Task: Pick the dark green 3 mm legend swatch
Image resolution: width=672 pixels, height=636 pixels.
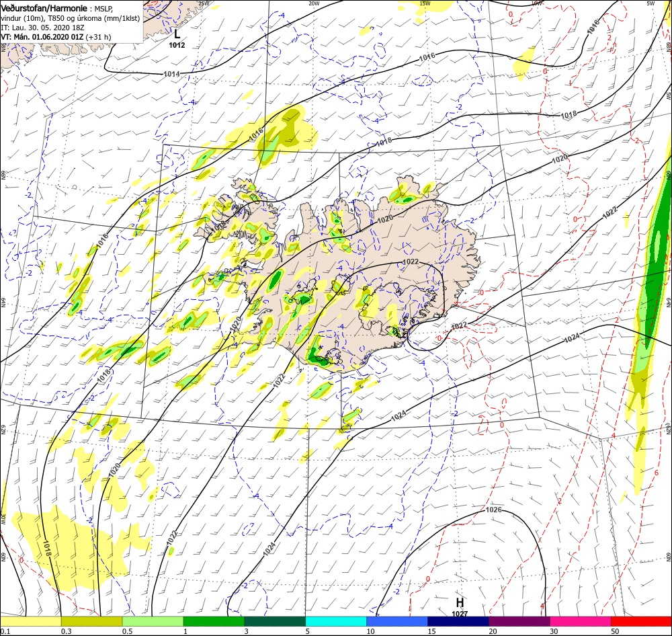Action: [275, 621]
